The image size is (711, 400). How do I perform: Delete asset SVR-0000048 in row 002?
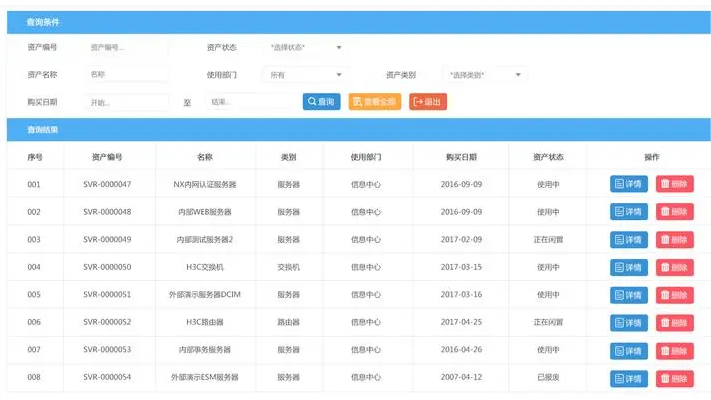coord(674,212)
